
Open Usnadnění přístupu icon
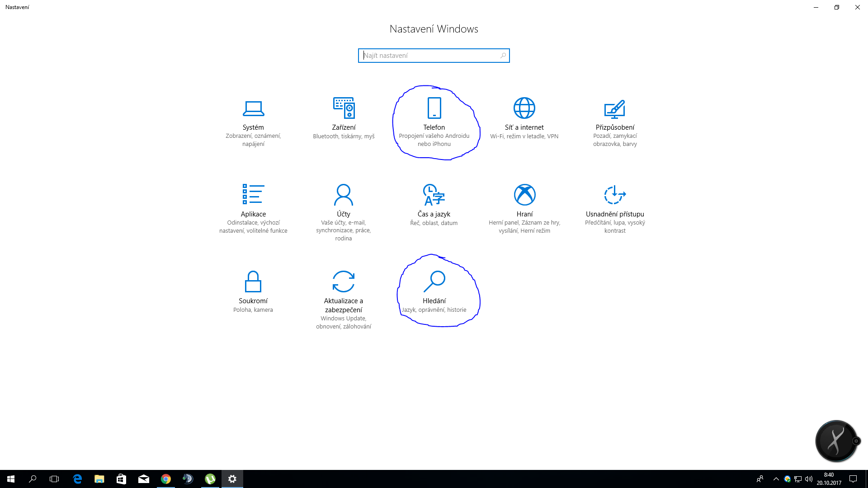tap(615, 195)
